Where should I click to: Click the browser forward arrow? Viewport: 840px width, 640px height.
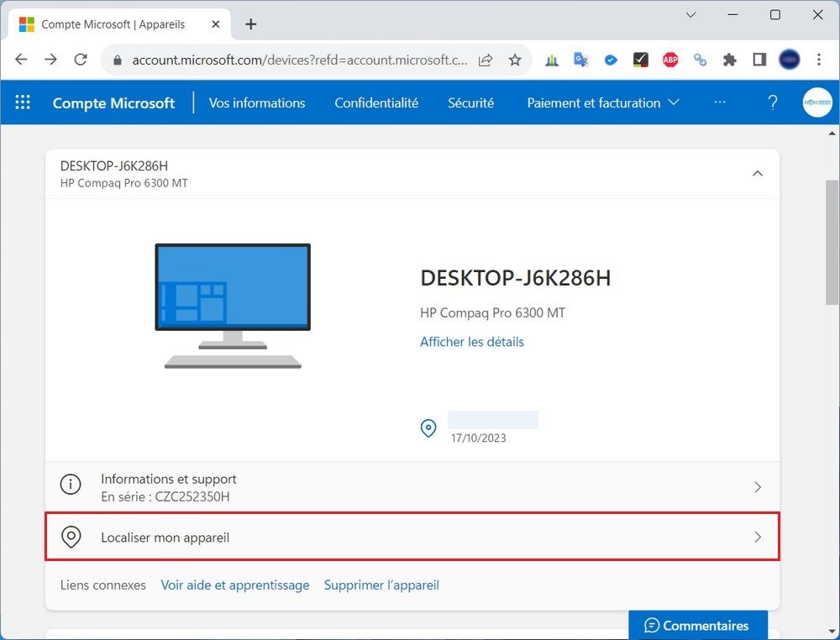click(51, 60)
